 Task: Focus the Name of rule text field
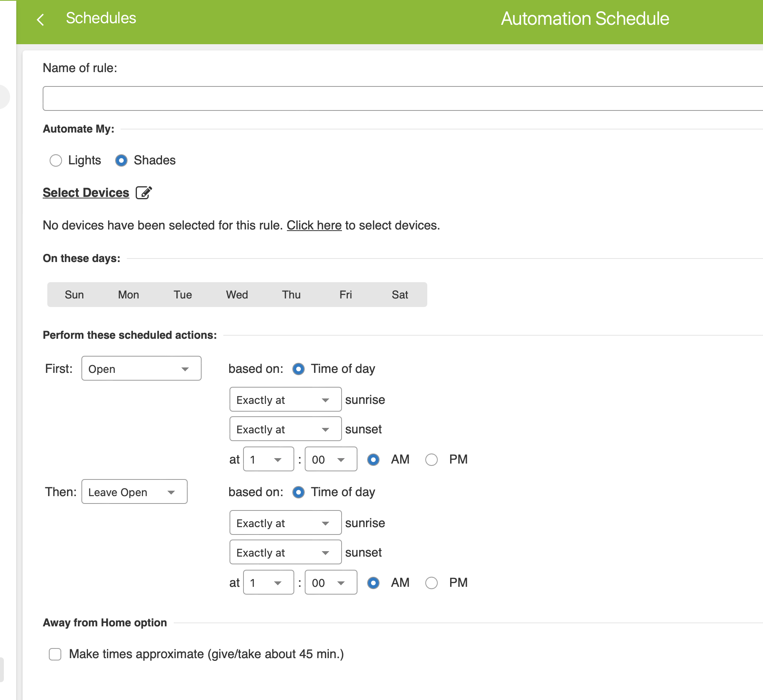pyautogui.click(x=402, y=98)
